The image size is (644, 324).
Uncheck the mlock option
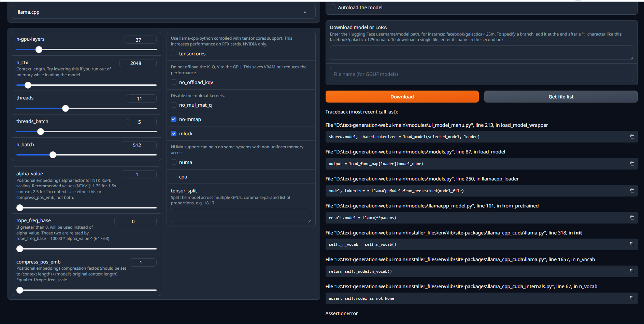tap(174, 134)
